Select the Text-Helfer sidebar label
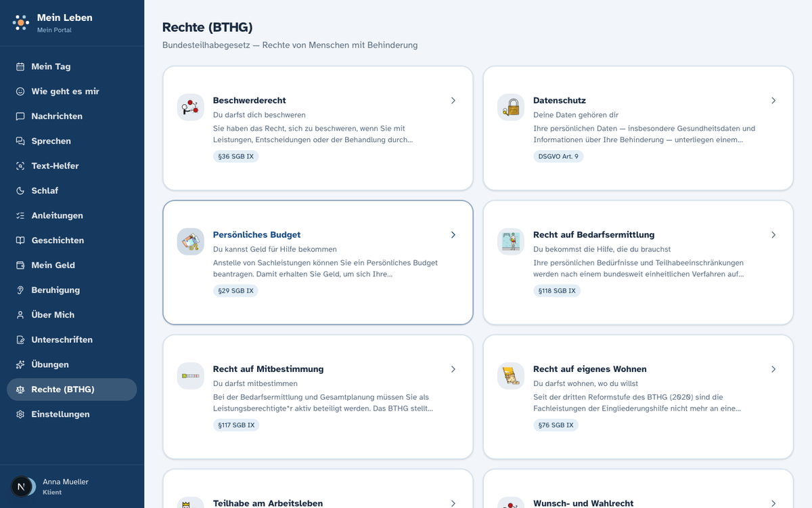Image resolution: width=812 pixels, height=508 pixels. tap(55, 166)
